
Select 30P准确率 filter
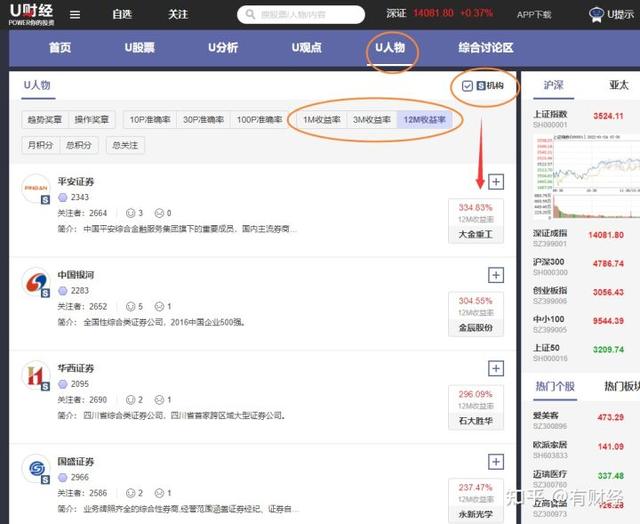tap(203, 120)
